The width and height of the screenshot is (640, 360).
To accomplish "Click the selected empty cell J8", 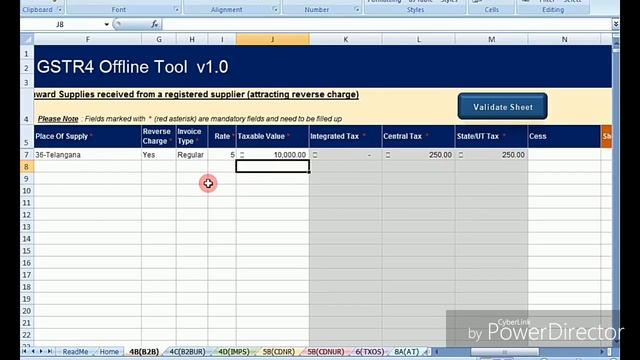I will (273, 167).
